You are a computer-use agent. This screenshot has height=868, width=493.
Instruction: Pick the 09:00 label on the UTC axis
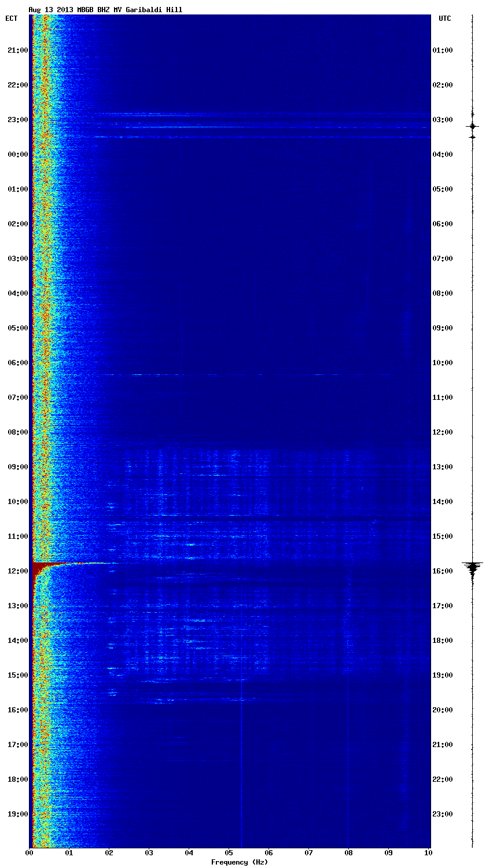(x=443, y=328)
